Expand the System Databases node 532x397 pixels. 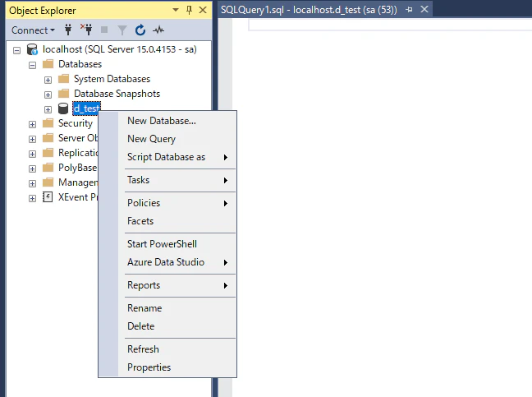(x=48, y=81)
